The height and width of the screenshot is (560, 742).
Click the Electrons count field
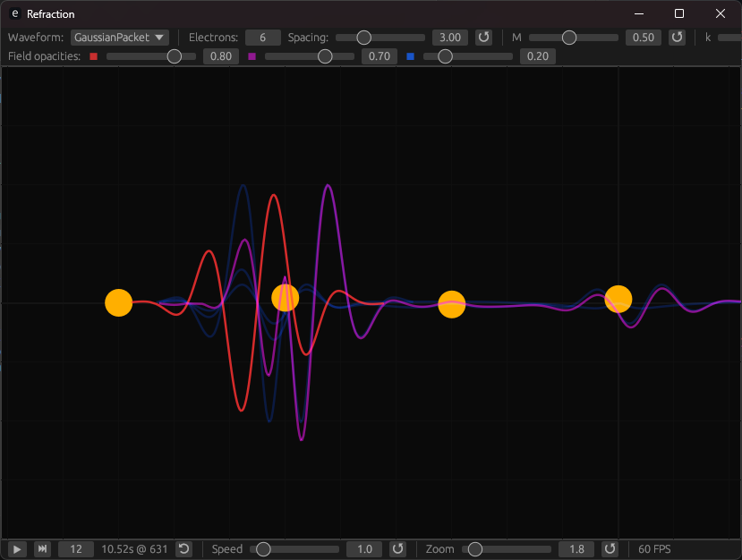[x=263, y=38]
